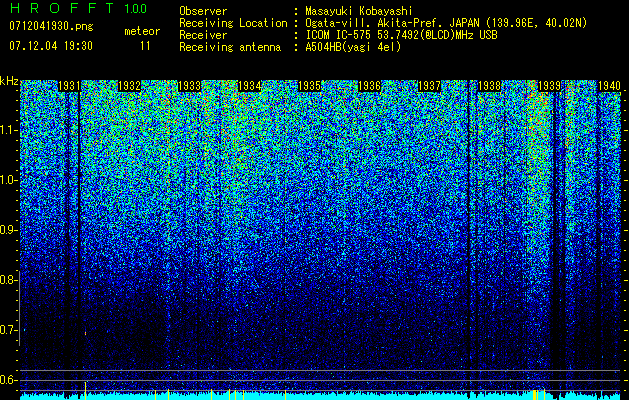Click observer name Masayuki Kobayashi
Image resolution: width=629 pixels, height=400 pixels.
point(359,11)
